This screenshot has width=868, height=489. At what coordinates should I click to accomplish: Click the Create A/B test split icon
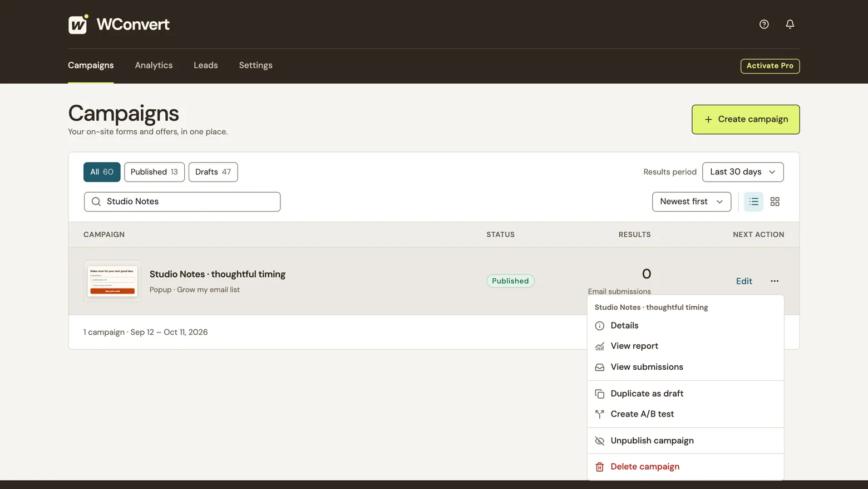pos(599,414)
